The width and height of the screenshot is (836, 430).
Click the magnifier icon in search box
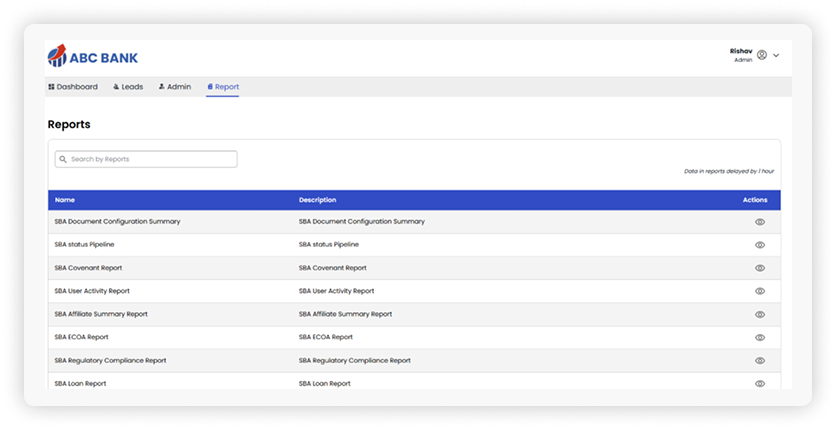[63, 159]
